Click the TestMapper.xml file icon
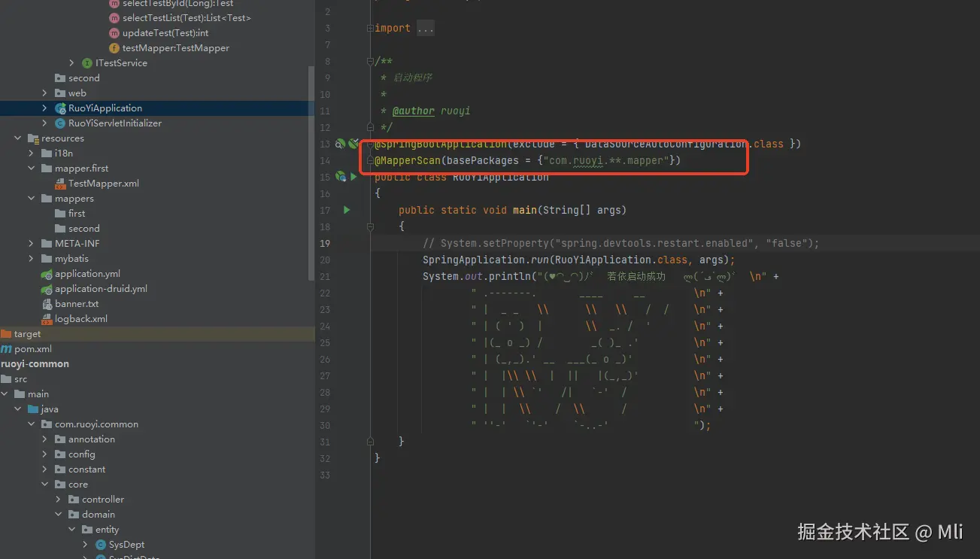This screenshot has height=559, width=980. pos(60,184)
